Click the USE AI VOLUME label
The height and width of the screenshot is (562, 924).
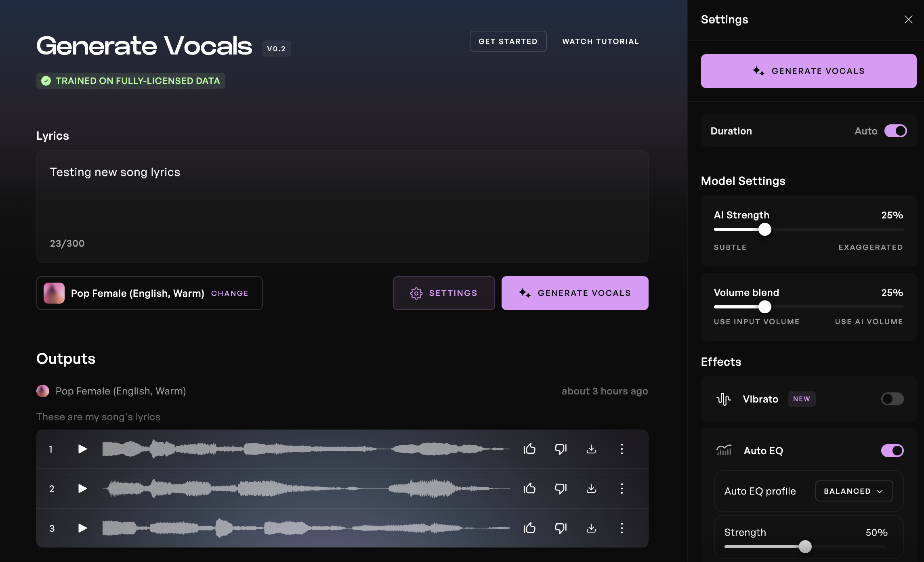point(869,321)
